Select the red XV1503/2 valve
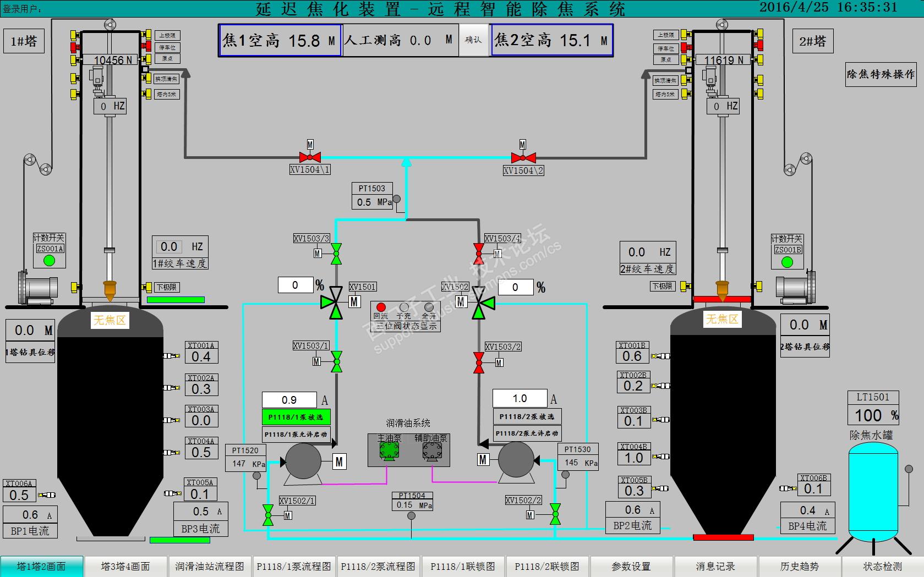 click(x=479, y=362)
